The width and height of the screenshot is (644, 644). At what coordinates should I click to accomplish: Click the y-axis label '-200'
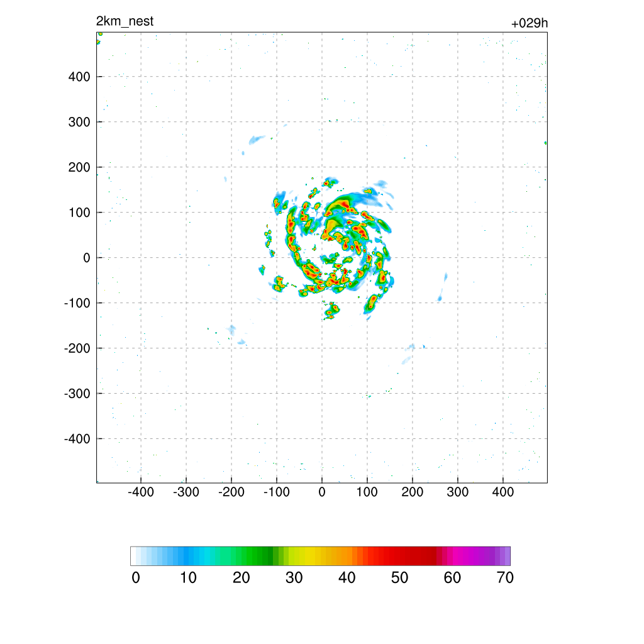77,348
